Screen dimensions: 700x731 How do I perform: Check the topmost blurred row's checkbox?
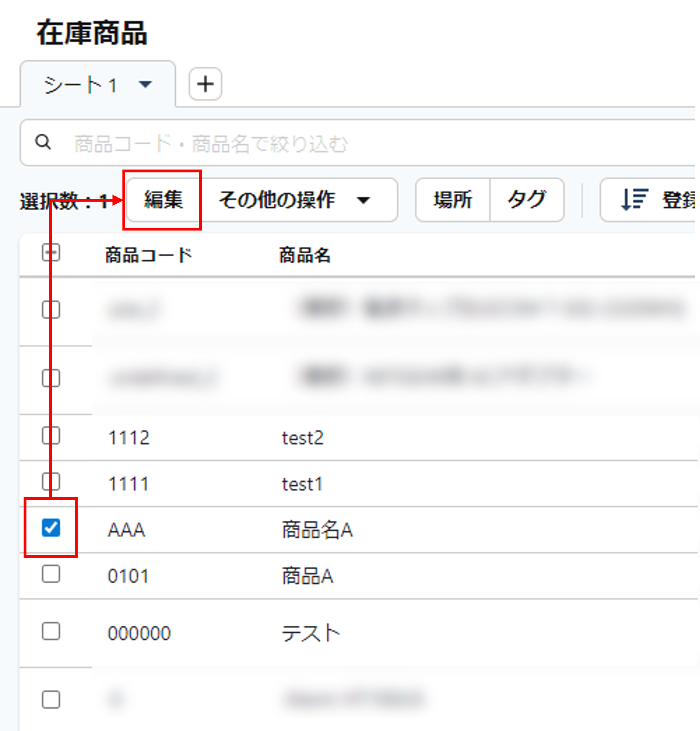(x=50, y=310)
